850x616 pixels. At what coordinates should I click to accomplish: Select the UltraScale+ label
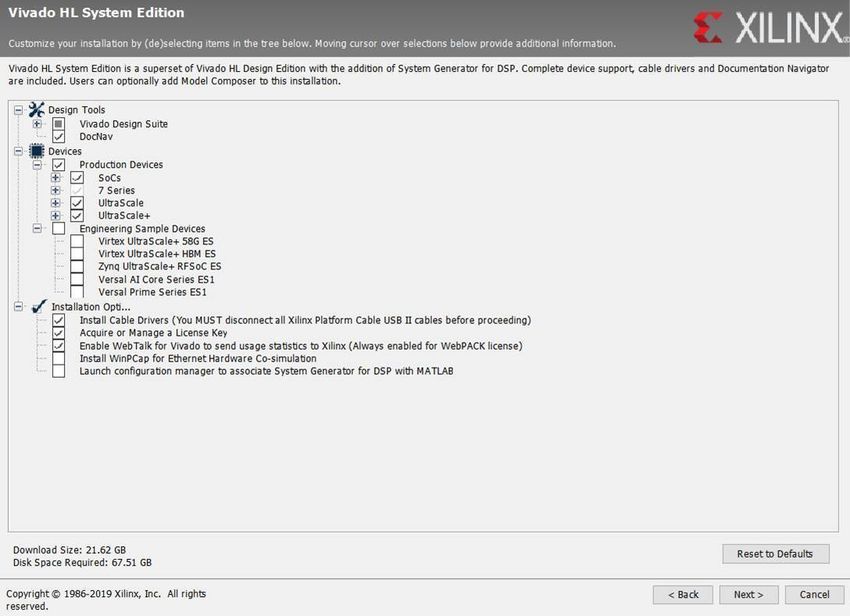click(x=124, y=215)
